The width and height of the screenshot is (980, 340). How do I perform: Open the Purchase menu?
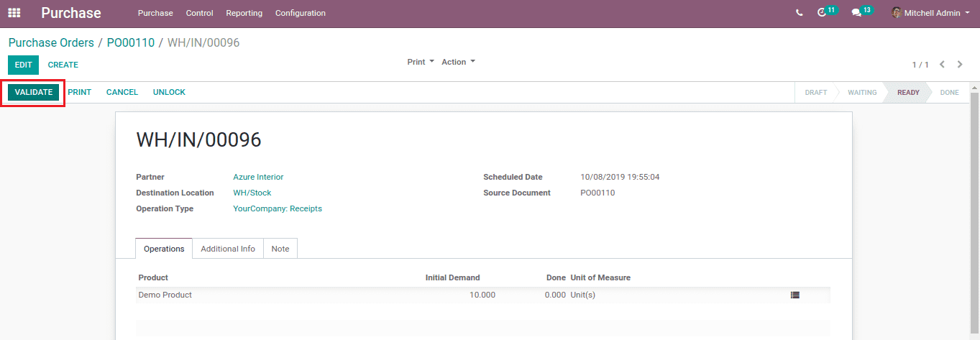[x=155, y=13]
